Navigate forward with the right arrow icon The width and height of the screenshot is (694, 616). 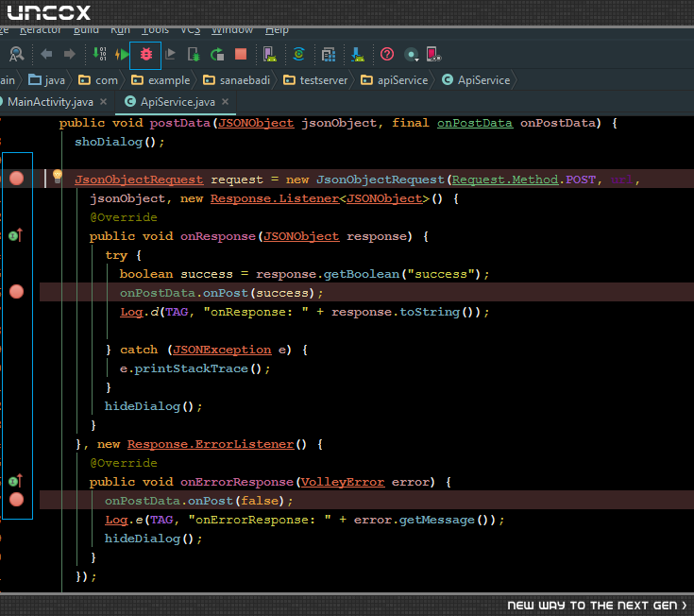pyautogui.click(x=70, y=55)
